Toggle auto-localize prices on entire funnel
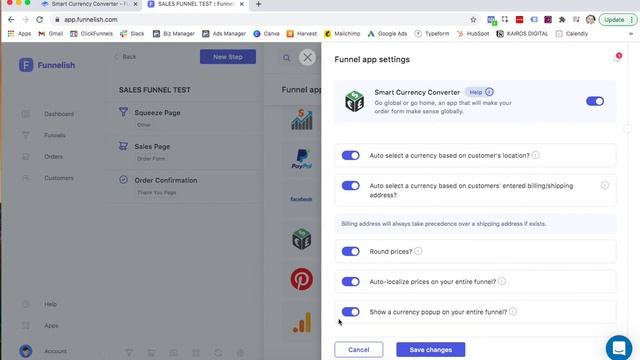Screen dimensions: 640x360 [x=351, y=282]
